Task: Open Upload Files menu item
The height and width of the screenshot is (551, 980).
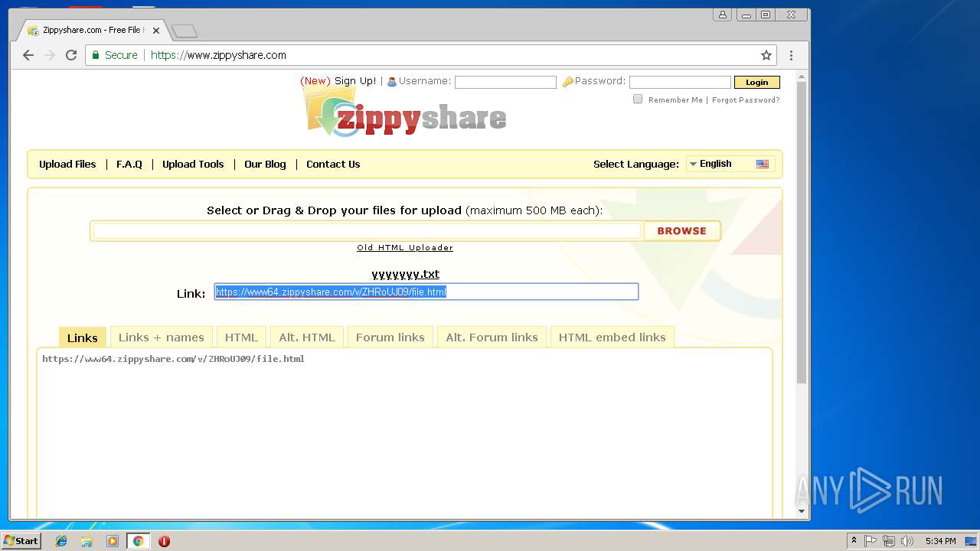Action: click(x=67, y=164)
